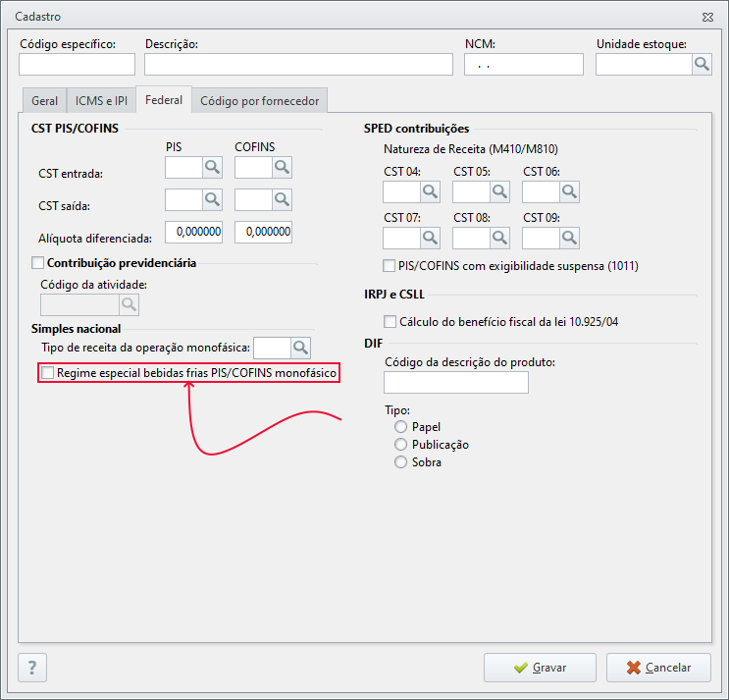
Task: Click the PIS alíquota diferenciada field
Action: 193,232
